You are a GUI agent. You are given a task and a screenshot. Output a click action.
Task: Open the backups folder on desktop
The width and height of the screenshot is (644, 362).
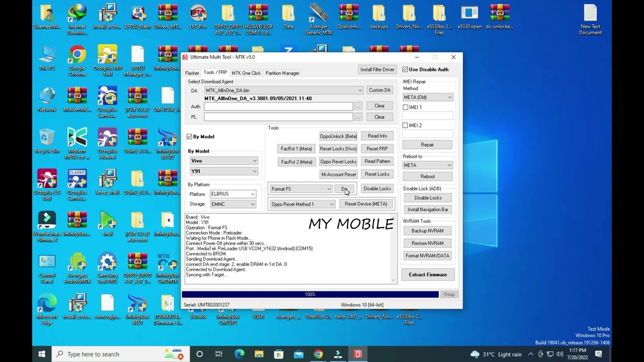(379, 17)
